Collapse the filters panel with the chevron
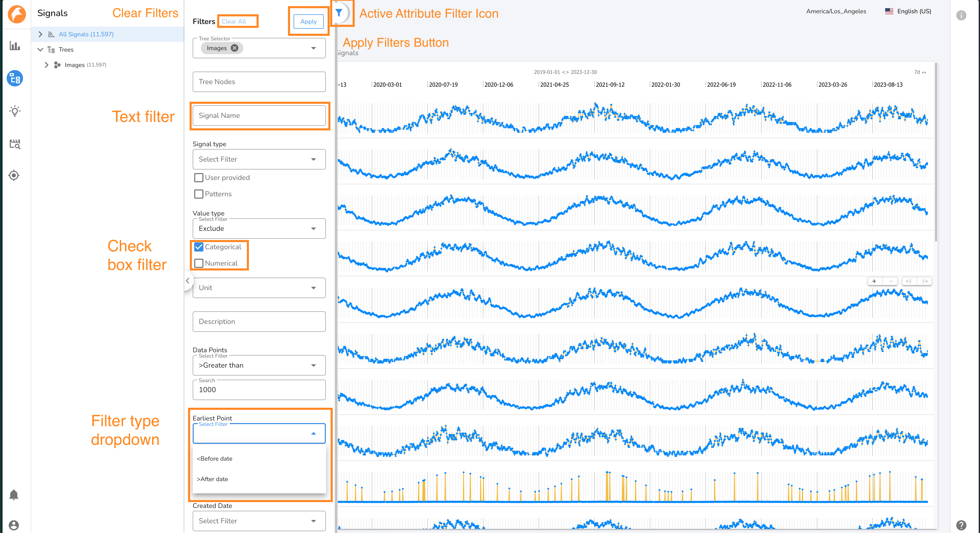This screenshot has width=980, height=533. click(x=188, y=281)
